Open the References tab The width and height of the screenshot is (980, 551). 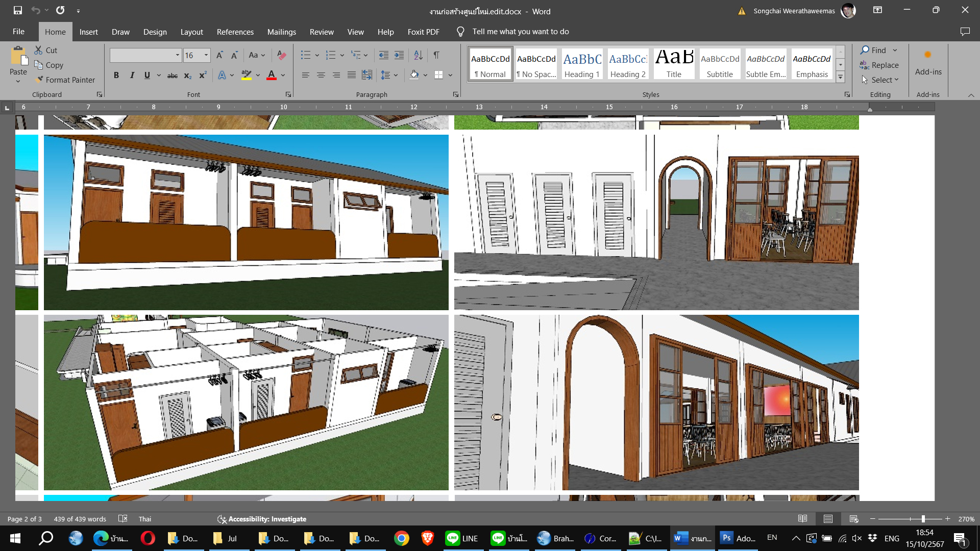pyautogui.click(x=235, y=32)
